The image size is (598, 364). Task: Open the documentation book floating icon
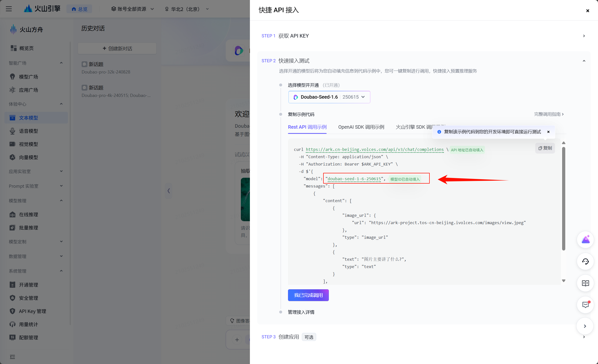(585, 283)
